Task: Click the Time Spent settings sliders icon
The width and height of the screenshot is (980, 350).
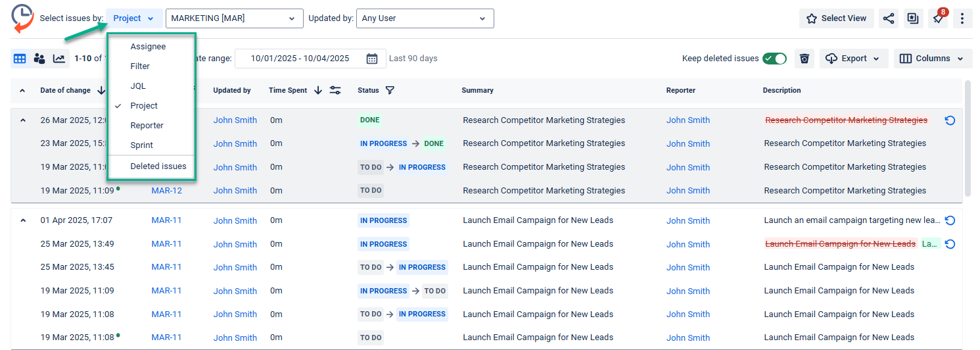Action: (335, 90)
